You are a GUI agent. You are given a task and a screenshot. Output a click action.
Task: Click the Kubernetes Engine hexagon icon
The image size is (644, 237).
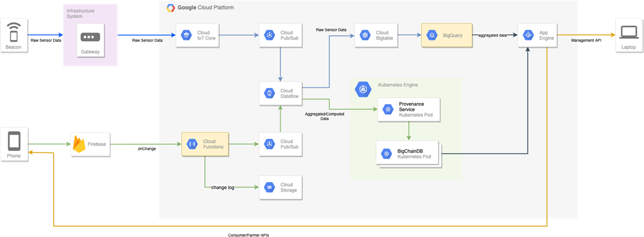(x=364, y=89)
